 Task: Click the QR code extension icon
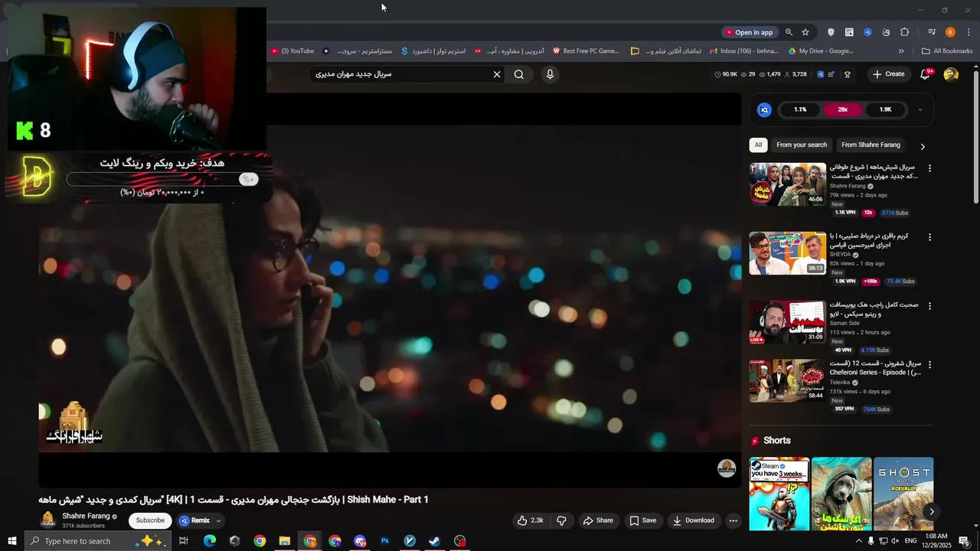coord(849,32)
